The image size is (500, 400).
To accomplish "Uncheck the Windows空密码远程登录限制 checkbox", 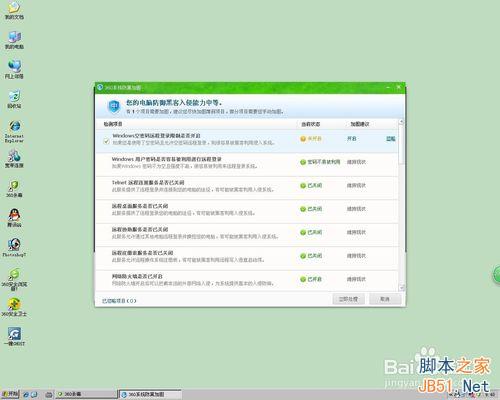I will click(x=106, y=141).
